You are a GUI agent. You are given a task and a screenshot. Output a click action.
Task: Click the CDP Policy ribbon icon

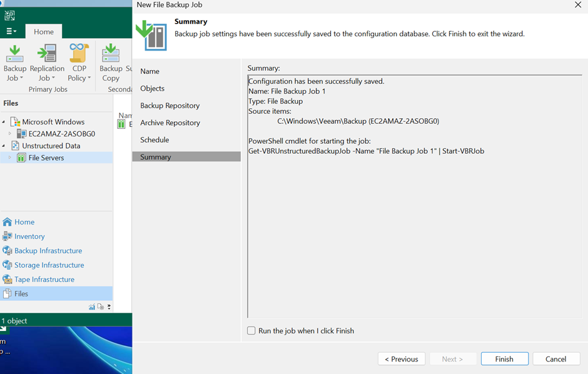click(x=79, y=53)
